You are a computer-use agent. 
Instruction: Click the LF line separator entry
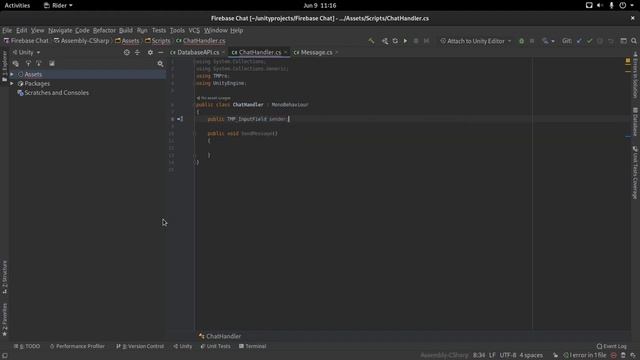(492, 355)
